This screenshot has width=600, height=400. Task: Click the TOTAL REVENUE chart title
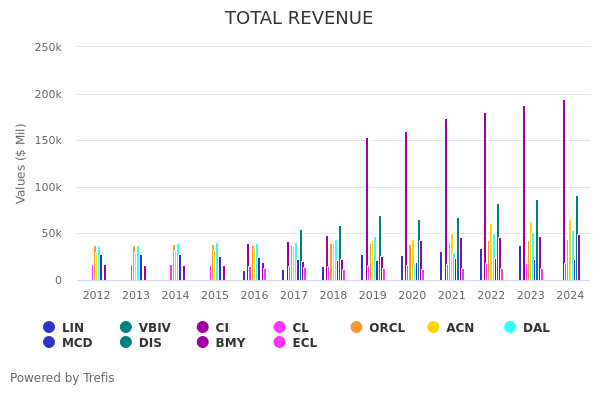point(299,18)
